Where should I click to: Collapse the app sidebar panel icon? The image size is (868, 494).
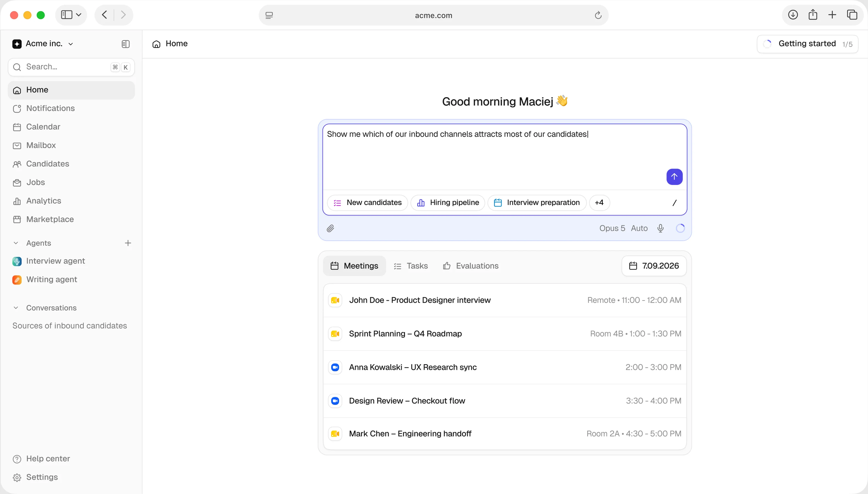125,44
